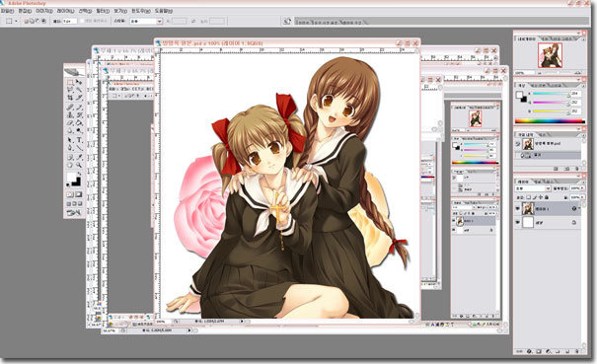Viewport: 597px width, 364px height.
Task: Click the opened-file history state row
Action: [548, 155]
